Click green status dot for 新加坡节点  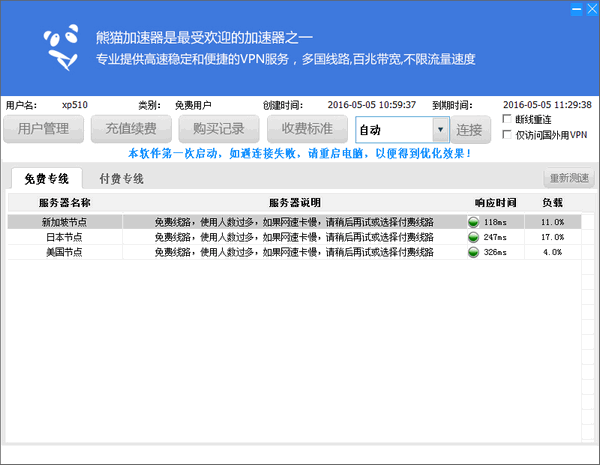click(473, 222)
